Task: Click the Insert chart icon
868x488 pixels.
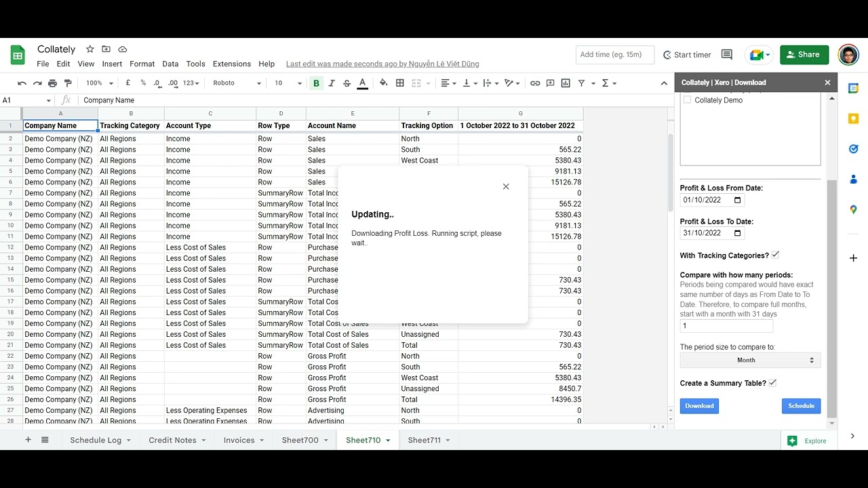Action: [x=566, y=83]
